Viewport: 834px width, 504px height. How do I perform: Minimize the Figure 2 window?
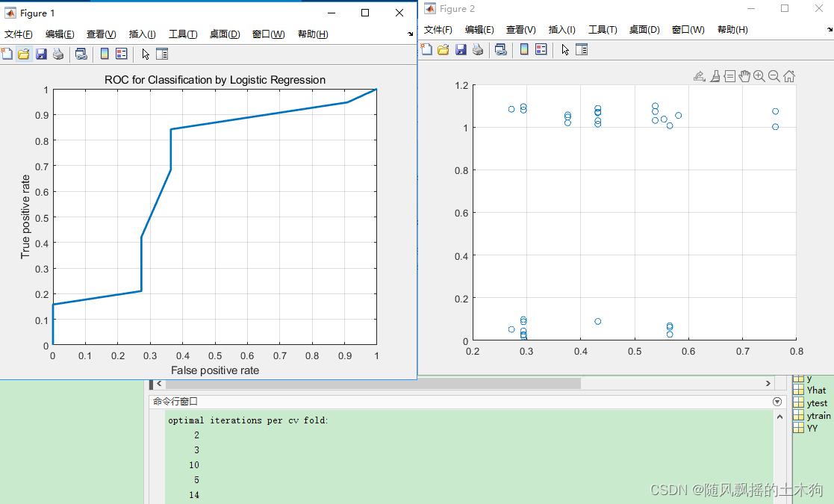(x=751, y=8)
